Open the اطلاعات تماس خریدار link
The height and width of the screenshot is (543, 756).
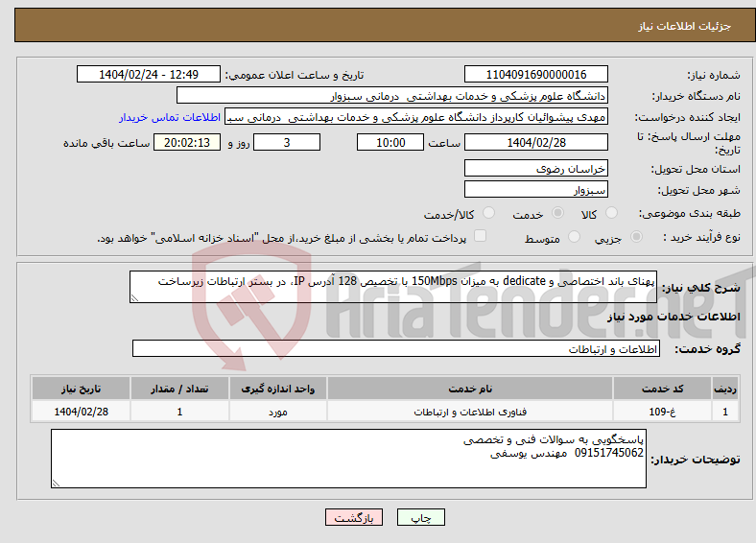click(170, 117)
